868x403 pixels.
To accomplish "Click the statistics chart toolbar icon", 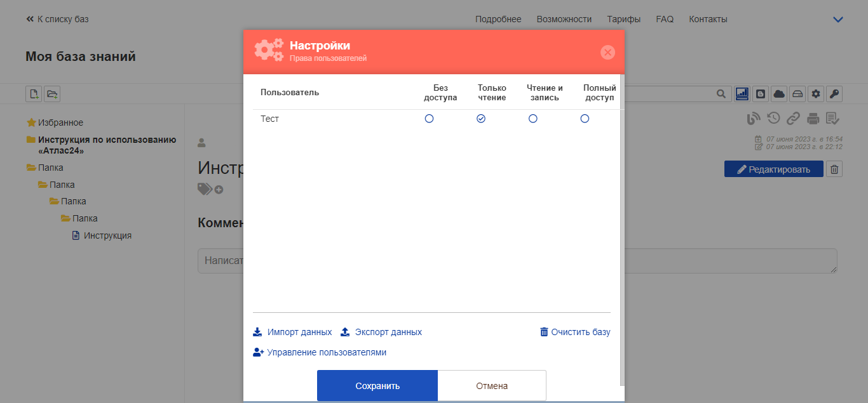I will (742, 94).
